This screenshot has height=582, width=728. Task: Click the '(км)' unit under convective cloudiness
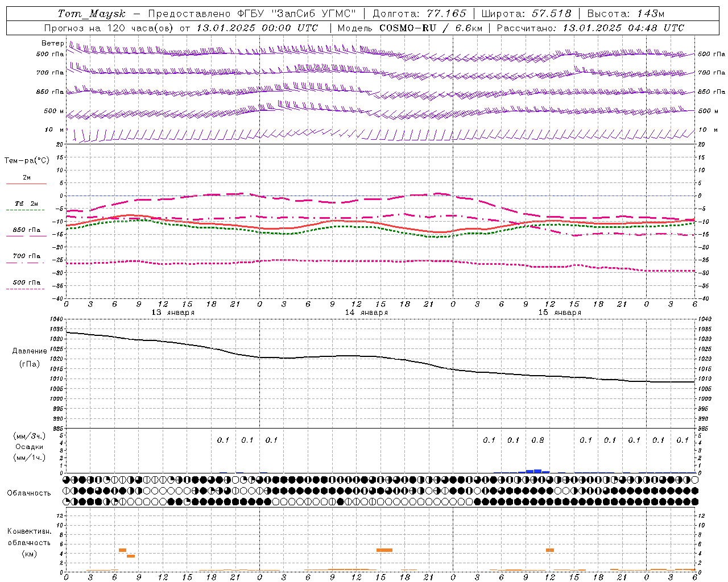29,554
